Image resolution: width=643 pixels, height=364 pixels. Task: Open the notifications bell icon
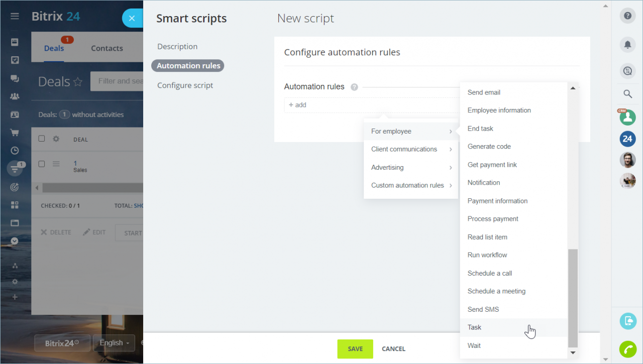pos(627,45)
